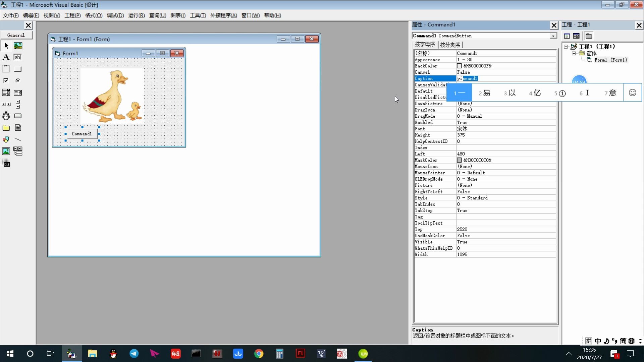
Task: Select the Font property row
Action: (485, 129)
